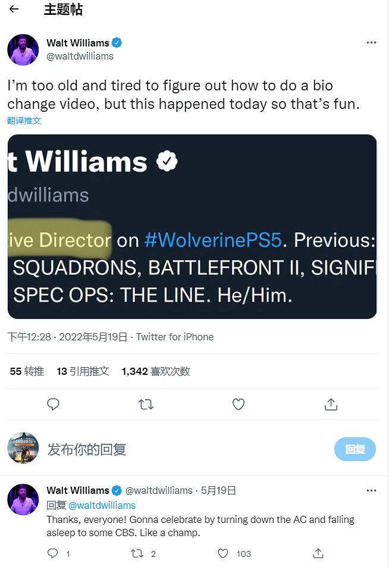This screenshot has height=567, width=392.
Task: Click the reply bubble on main tweet
Action: (54, 405)
